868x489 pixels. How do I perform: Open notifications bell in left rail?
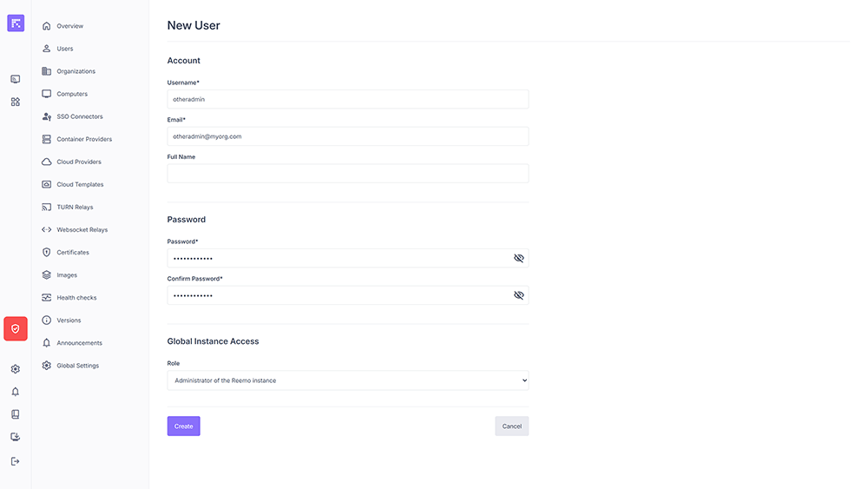coord(16,392)
